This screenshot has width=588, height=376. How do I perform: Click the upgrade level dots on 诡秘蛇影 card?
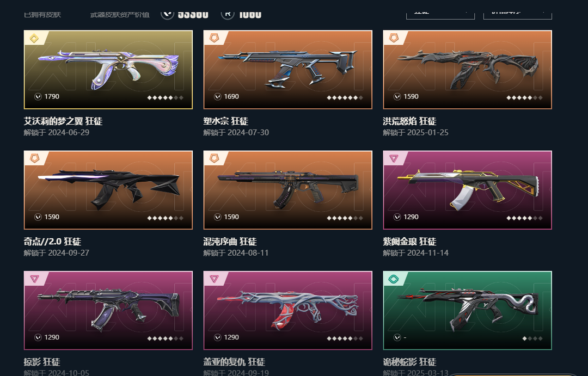tap(532, 338)
